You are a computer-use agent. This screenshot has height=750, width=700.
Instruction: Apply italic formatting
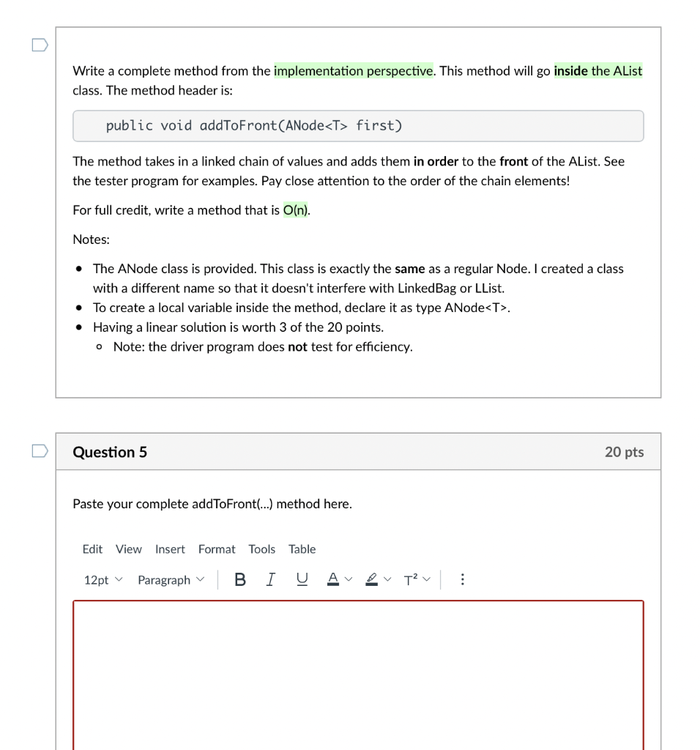point(270,579)
